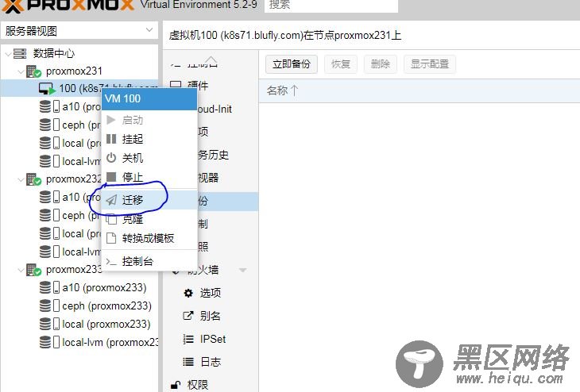Screen dimensions: 580x392
Task: Click the gear icon beside 选项
Action: click(x=188, y=293)
